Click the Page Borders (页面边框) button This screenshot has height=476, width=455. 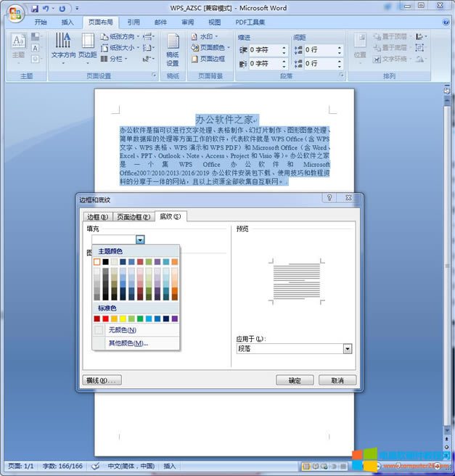(208, 59)
